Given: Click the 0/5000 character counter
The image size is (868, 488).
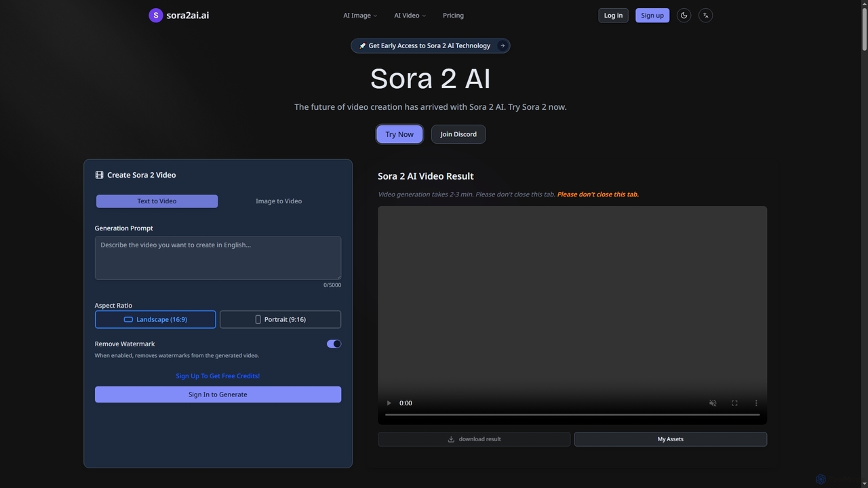Looking at the screenshot, I should (332, 285).
